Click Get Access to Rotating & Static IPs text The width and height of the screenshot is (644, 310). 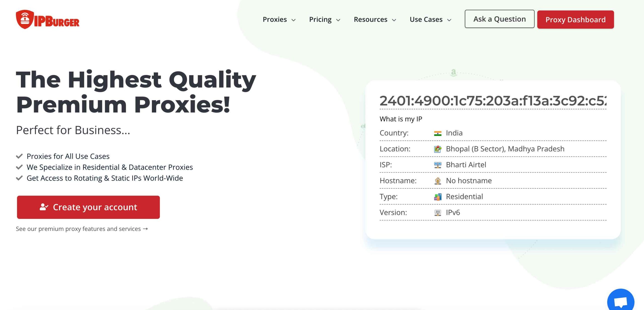[105, 178]
